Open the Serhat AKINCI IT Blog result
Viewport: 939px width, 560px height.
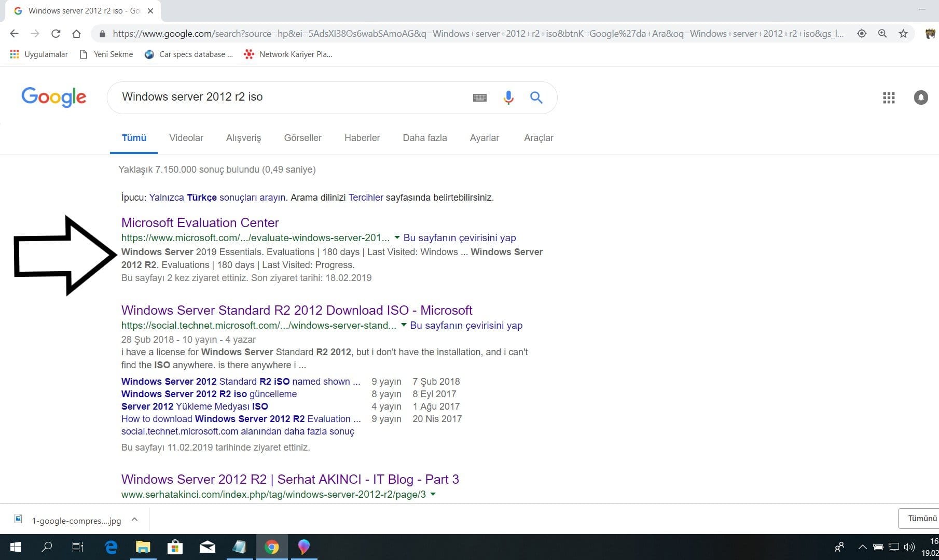[290, 479]
